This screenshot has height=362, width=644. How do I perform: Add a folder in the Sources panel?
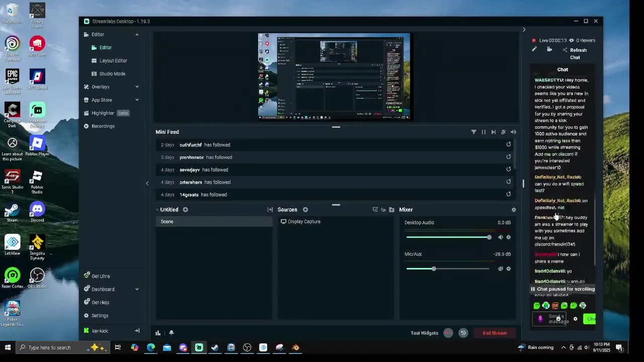pyautogui.click(x=391, y=210)
